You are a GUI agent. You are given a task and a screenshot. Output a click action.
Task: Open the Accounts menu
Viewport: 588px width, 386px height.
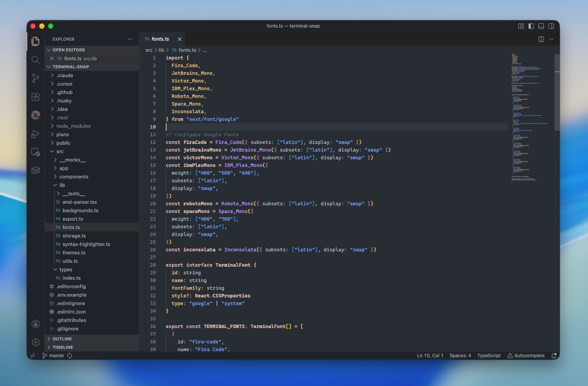(x=36, y=324)
